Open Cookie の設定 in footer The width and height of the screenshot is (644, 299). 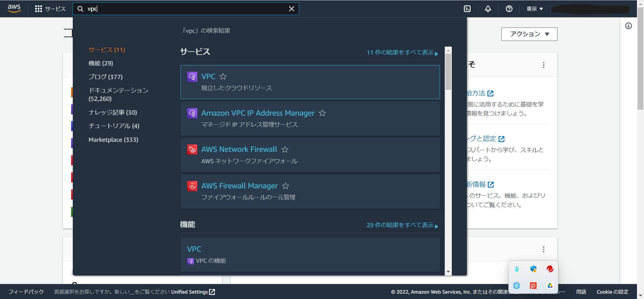612,292
